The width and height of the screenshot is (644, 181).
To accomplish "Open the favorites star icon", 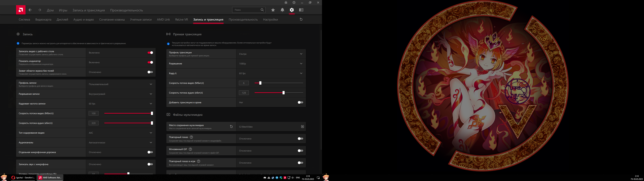I will coord(273,10).
